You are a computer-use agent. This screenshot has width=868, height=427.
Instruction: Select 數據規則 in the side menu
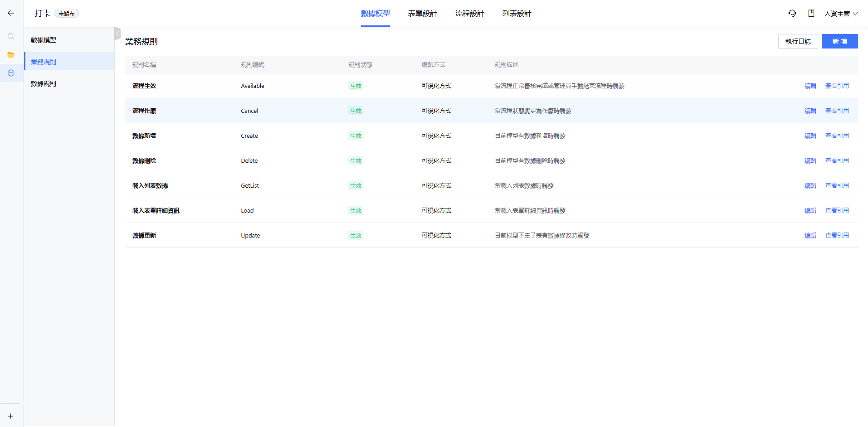(69, 83)
